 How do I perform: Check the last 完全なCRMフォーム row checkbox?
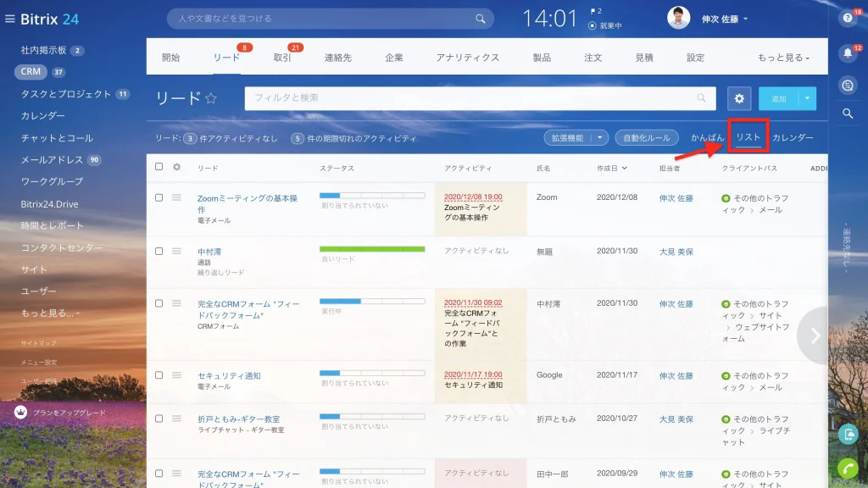point(159,474)
